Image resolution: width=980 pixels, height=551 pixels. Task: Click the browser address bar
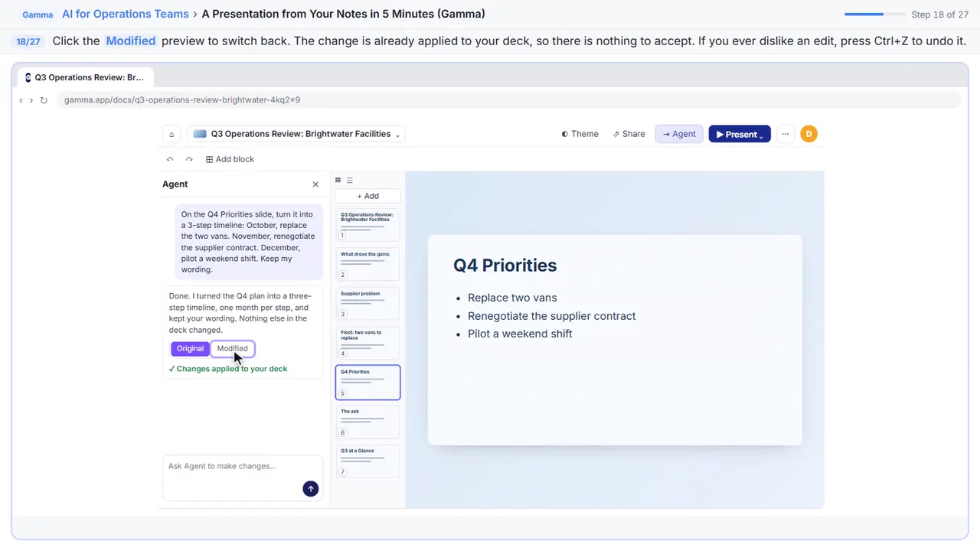(x=508, y=100)
